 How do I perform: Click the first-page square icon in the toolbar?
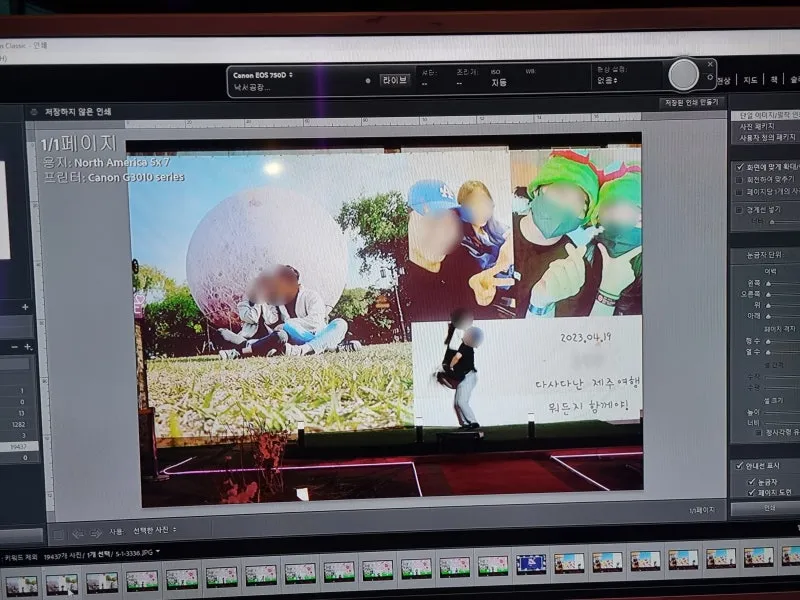[58, 533]
